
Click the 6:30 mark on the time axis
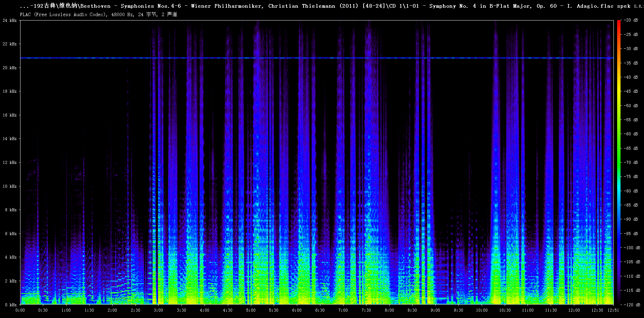click(x=320, y=310)
